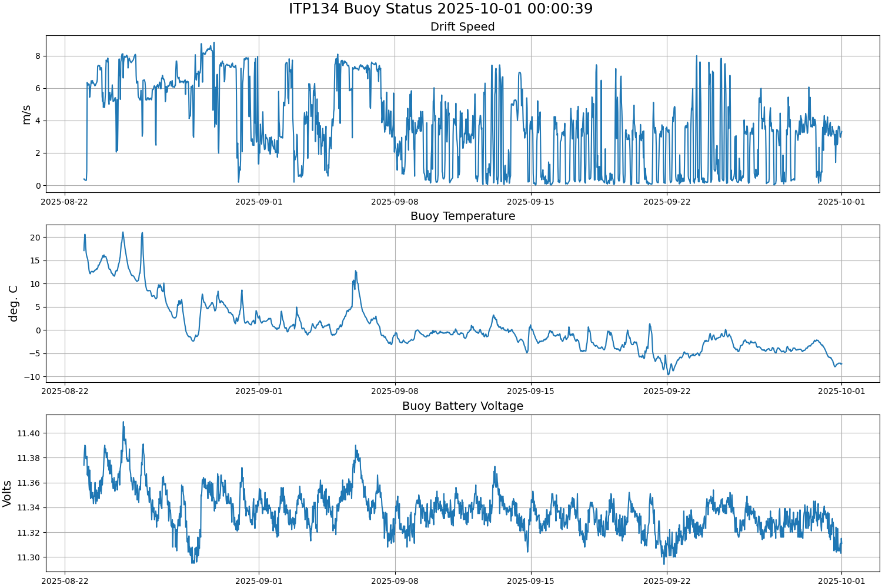Screen dimensions: 882x588
Task: Click the 2025-10-01 date under Battery Voltage chart
Action: tap(841, 581)
